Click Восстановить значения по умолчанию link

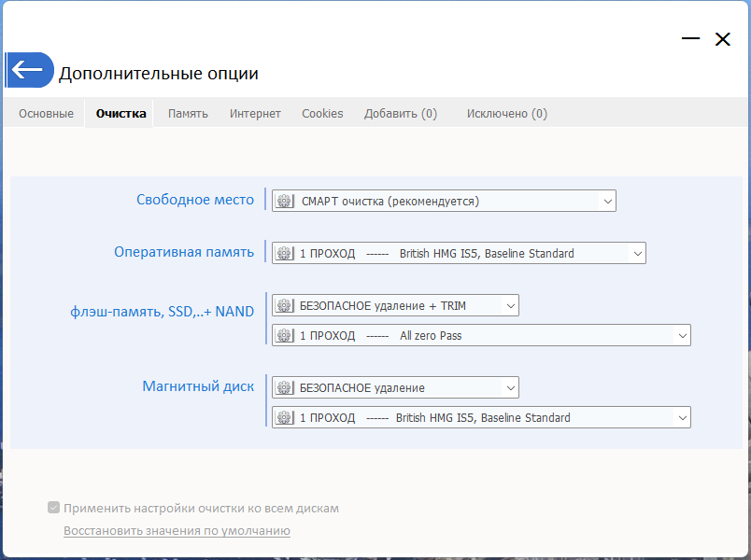[177, 531]
